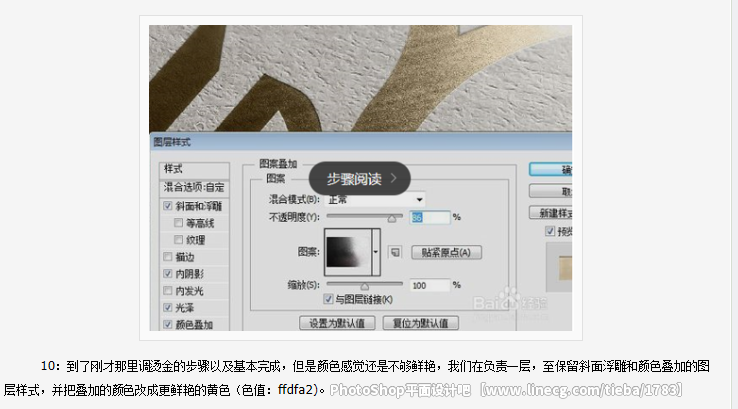Toggle the 光泽 checkbox
738x409 pixels.
[168, 307]
